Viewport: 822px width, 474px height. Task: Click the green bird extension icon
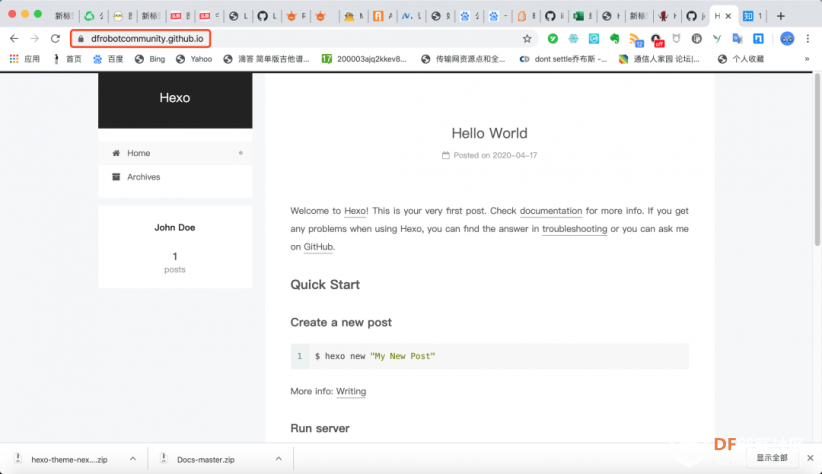click(x=717, y=38)
